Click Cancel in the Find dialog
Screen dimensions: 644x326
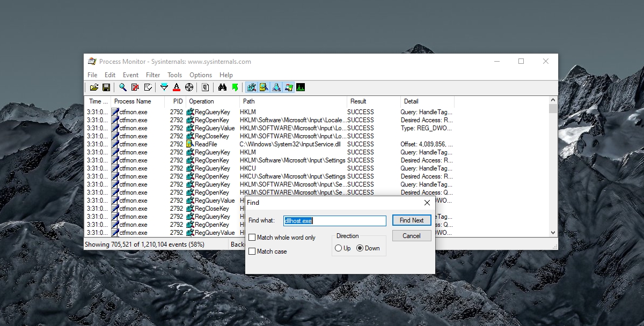click(412, 236)
